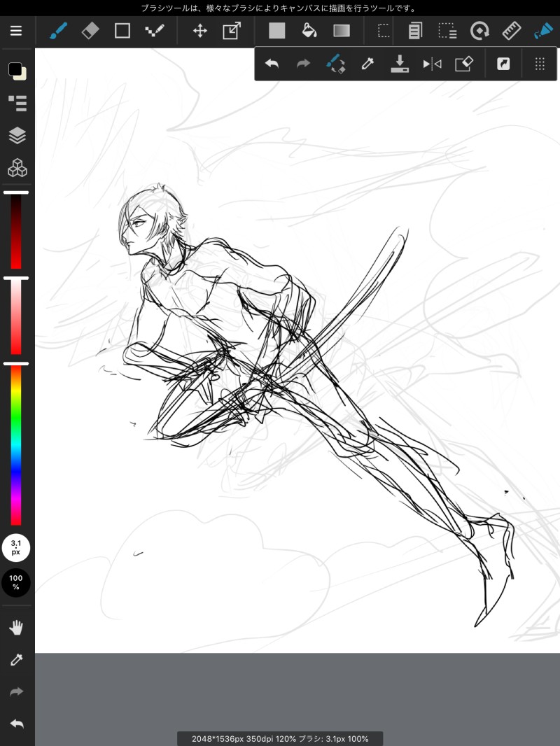Image resolution: width=560 pixels, height=746 pixels.
Task: Select the Brush tool
Action: click(x=59, y=31)
